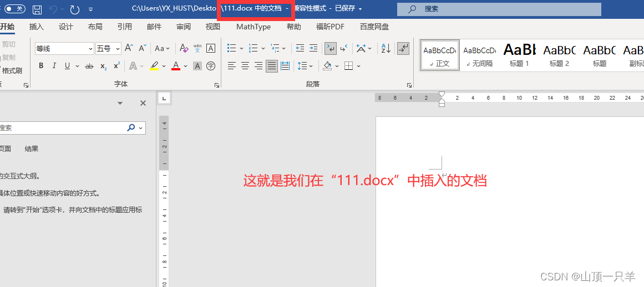This screenshot has width=644, height=287.
Task: Open the line spacing dropdown
Action: (x=305, y=65)
